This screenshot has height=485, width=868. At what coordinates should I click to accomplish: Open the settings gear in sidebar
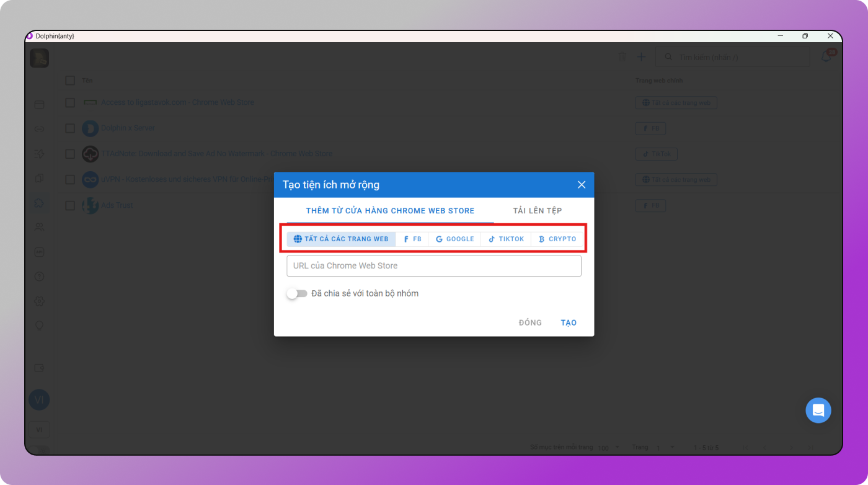point(39,301)
